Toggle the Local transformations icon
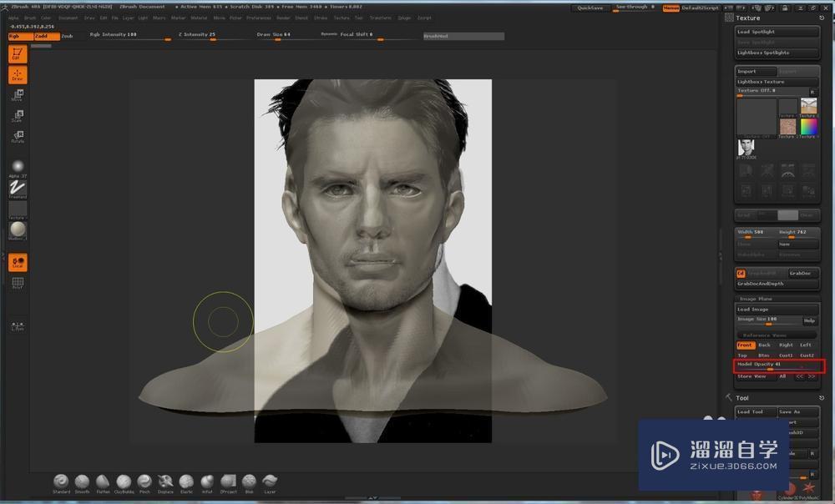Viewport: 835px width, 504px height. [x=18, y=262]
